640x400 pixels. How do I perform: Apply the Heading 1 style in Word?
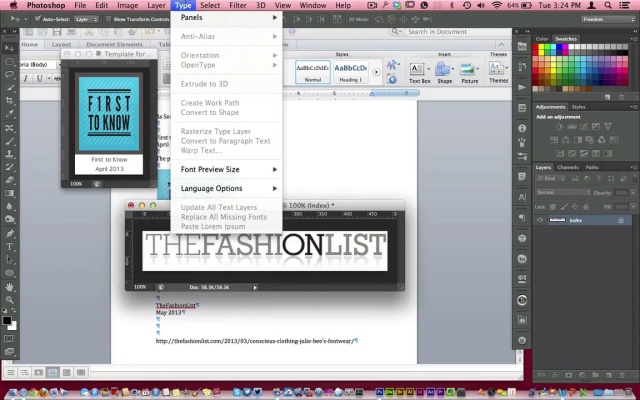click(351, 72)
